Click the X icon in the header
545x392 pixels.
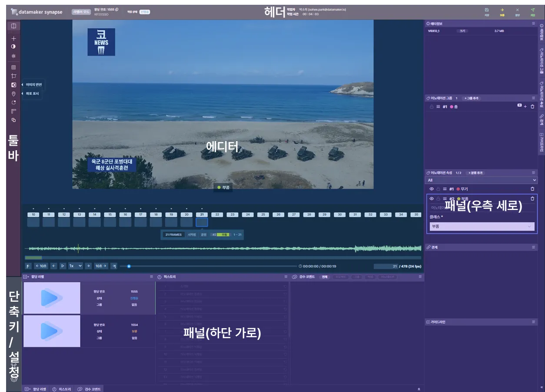pos(517,10)
